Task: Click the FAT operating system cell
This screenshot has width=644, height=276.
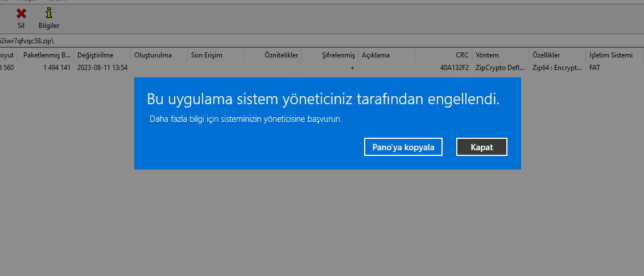Action: click(x=595, y=68)
